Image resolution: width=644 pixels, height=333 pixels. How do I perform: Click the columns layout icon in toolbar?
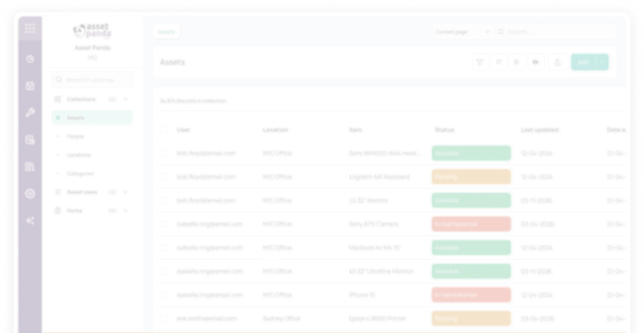click(x=517, y=62)
